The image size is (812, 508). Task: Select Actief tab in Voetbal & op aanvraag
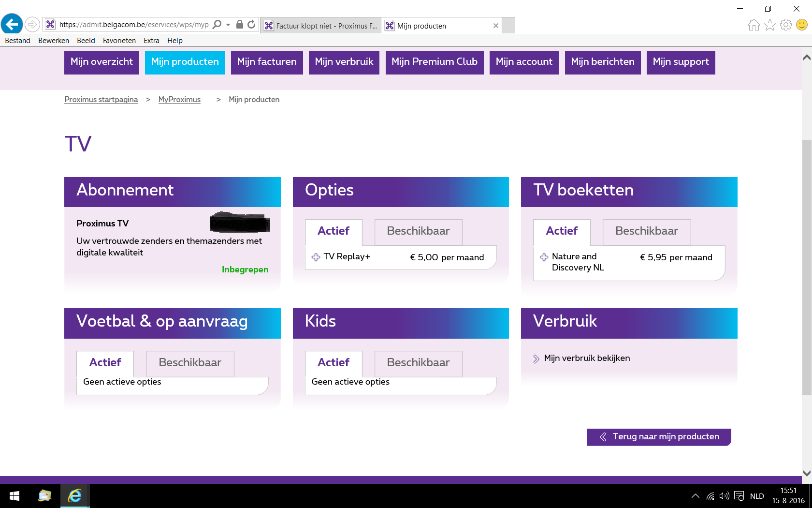[105, 363]
